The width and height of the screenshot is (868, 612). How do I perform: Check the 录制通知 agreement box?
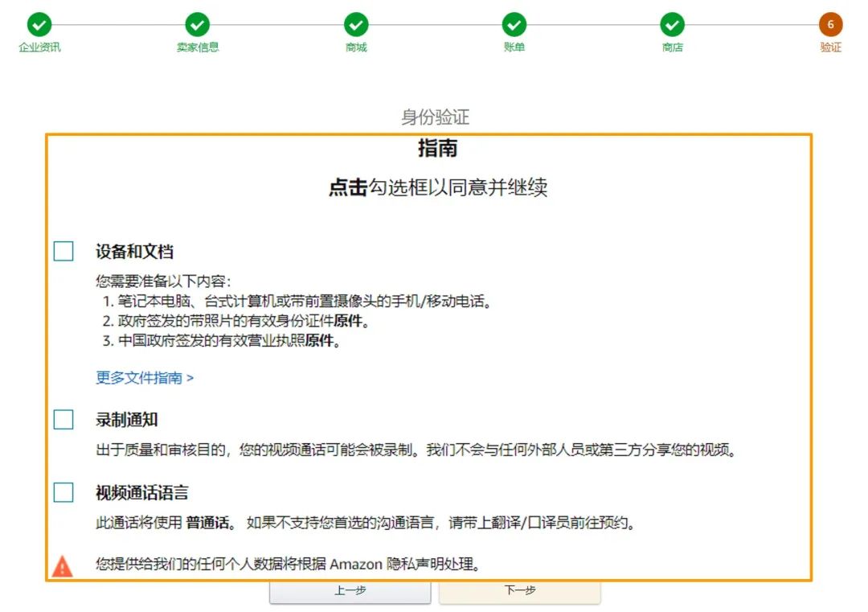click(62, 419)
